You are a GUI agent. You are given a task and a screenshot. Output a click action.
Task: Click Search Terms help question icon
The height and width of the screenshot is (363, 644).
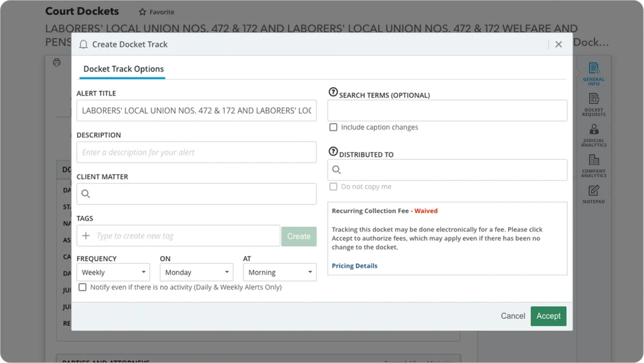[x=333, y=92]
